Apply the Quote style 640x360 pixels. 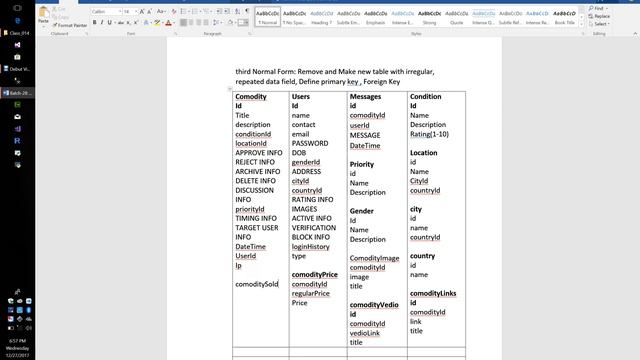pos(456,17)
